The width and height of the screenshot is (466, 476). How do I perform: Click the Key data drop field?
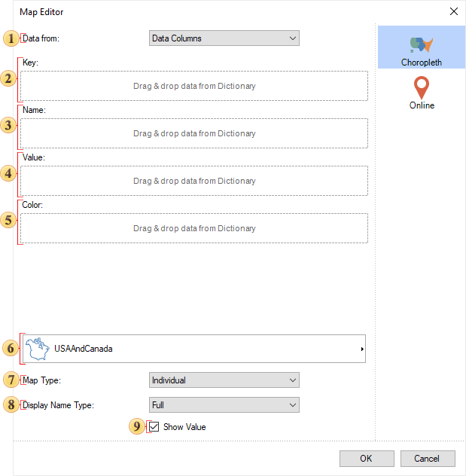click(x=194, y=86)
